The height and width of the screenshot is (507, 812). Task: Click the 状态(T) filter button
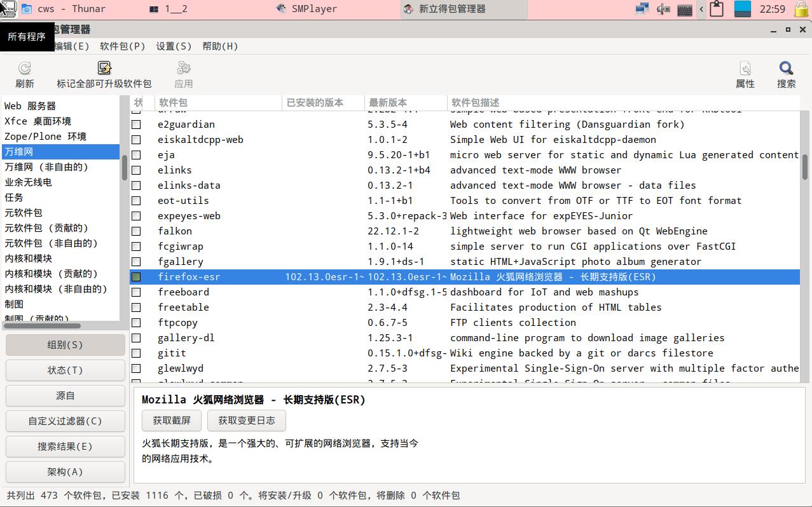(x=65, y=370)
